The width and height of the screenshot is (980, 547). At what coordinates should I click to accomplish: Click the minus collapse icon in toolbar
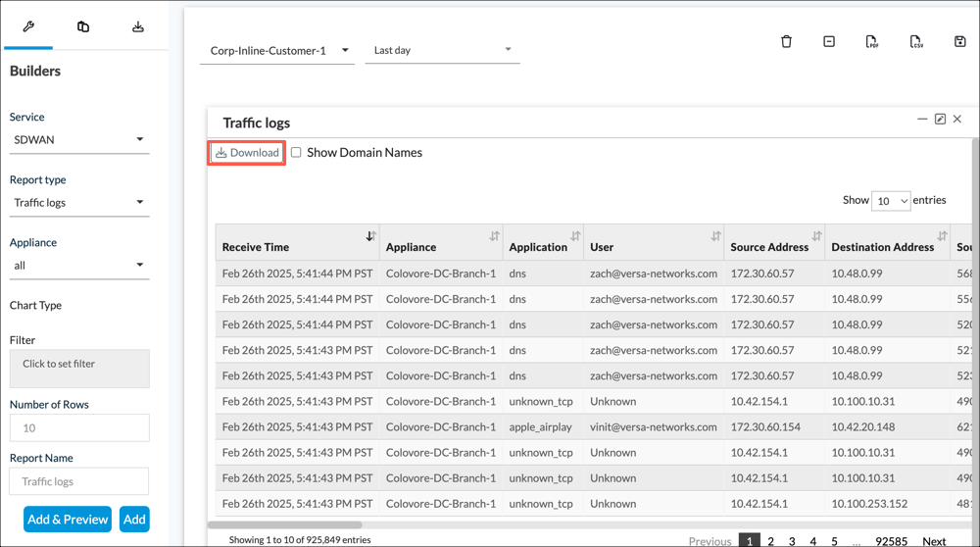pyautogui.click(x=829, y=41)
